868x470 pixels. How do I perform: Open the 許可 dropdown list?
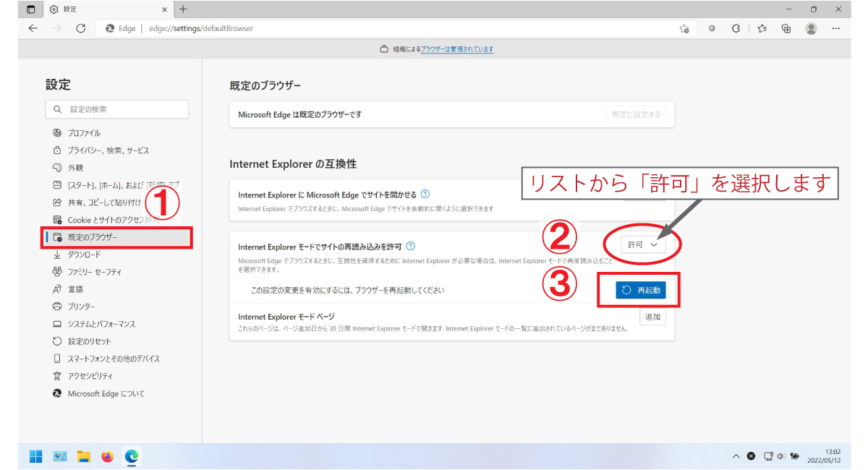coord(643,245)
